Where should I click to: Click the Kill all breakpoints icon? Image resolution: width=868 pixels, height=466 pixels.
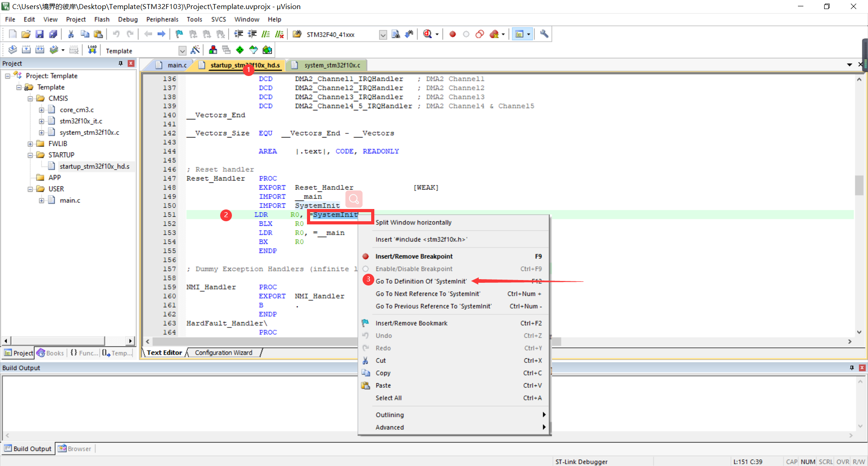click(494, 34)
